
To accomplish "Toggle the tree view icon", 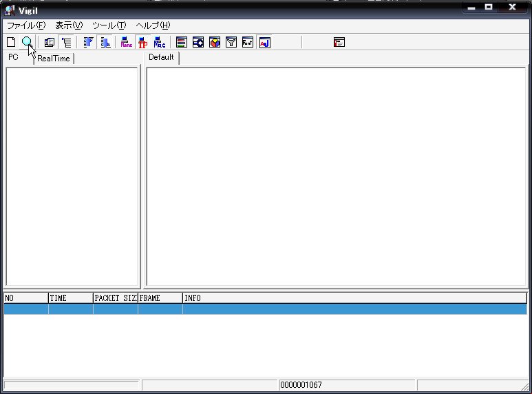I will coord(67,43).
